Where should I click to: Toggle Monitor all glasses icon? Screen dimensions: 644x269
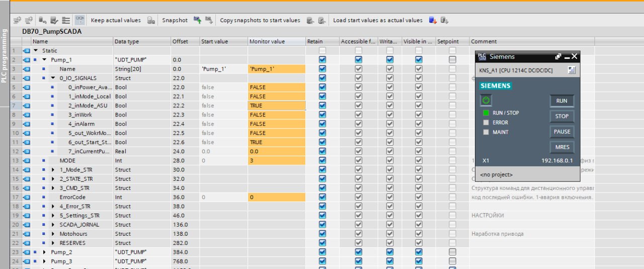click(x=79, y=20)
